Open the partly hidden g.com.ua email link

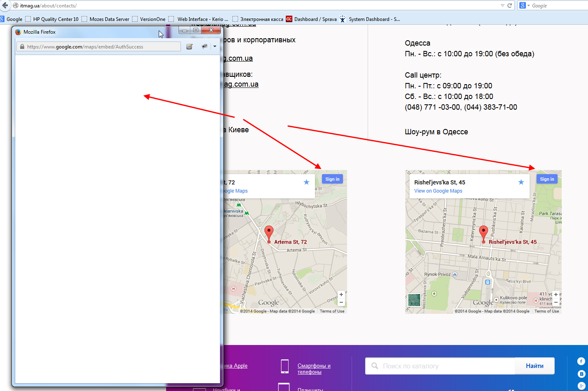point(238,58)
